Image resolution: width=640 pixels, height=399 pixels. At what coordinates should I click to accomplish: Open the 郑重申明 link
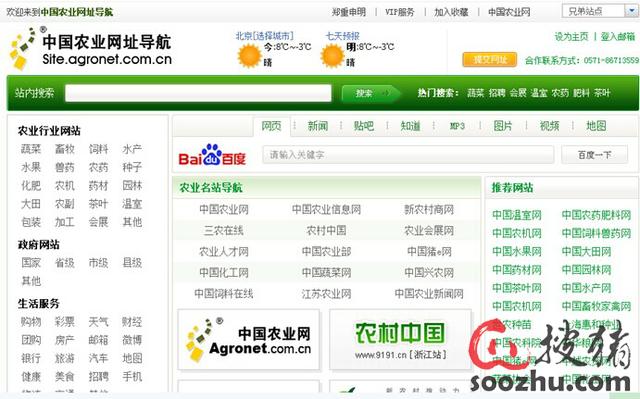[349, 12]
